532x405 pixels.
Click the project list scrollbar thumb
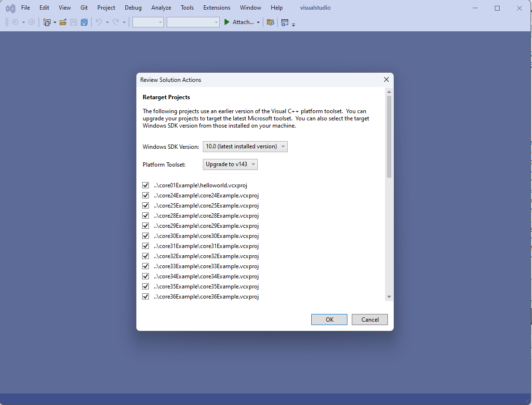click(389, 137)
